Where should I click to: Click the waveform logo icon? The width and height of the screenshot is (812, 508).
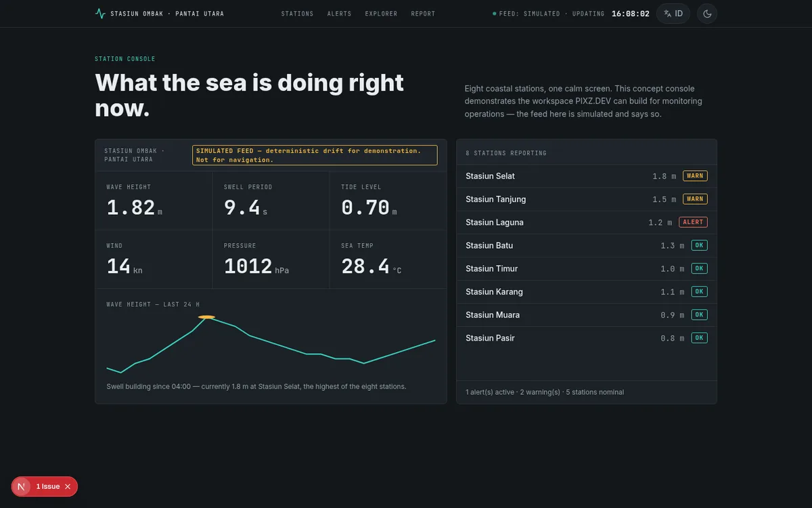[100, 14]
